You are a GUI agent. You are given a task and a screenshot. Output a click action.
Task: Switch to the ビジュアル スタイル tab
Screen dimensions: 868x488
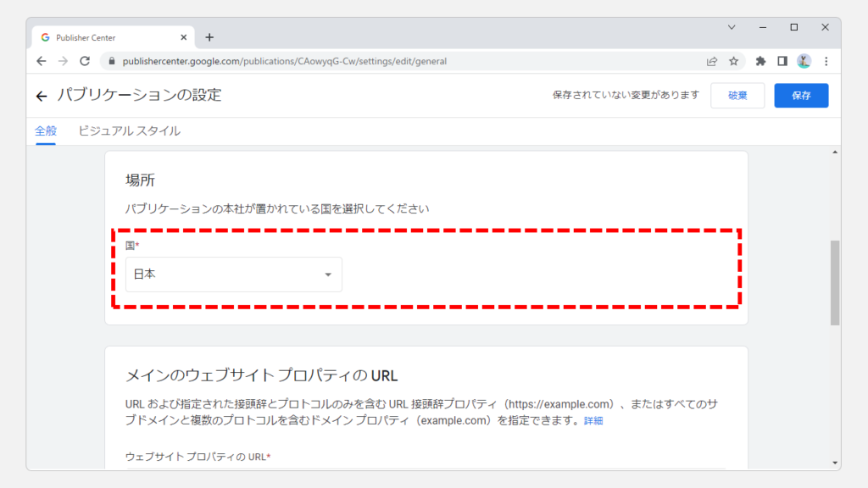pos(129,131)
